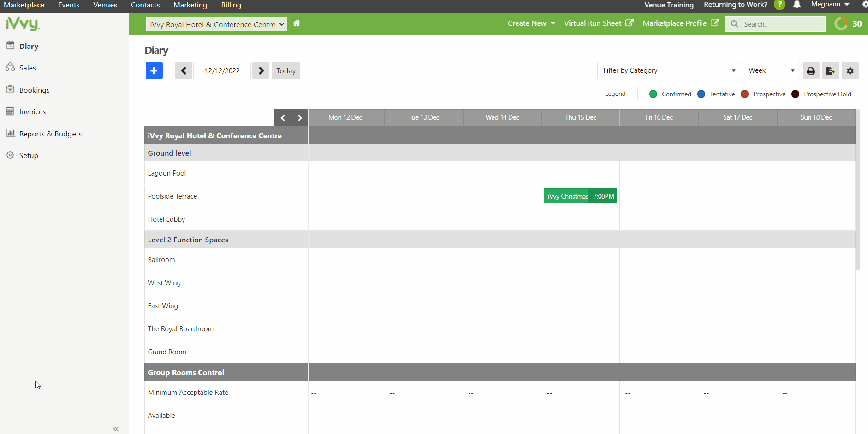Open Reports & Budgets
Screen dimensions: 868x434
pyautogui.click(x=50, y=134)
